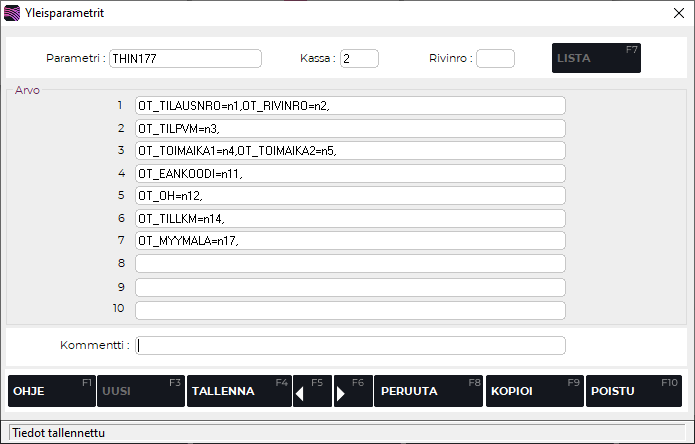Select the empty Rivinro field
This screenshot has width=695, height=444.
(495, 58)
